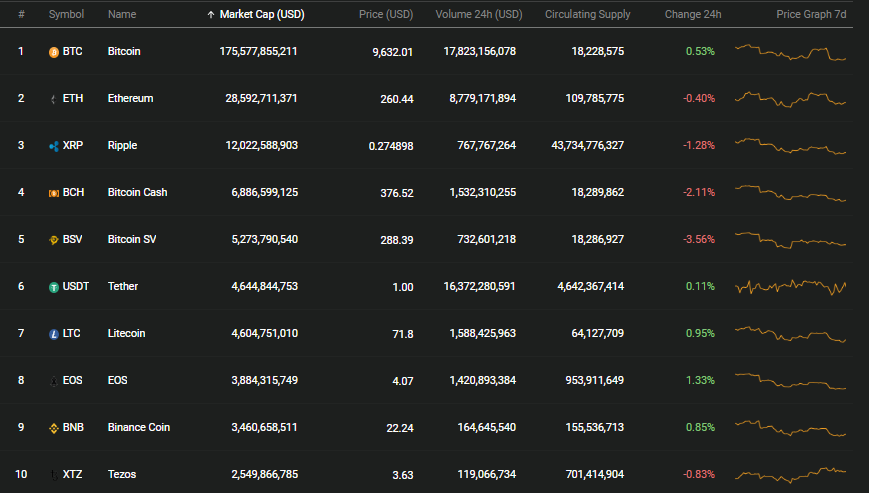
Task: Open the Binance Coin name link
Action: point(139,427)
